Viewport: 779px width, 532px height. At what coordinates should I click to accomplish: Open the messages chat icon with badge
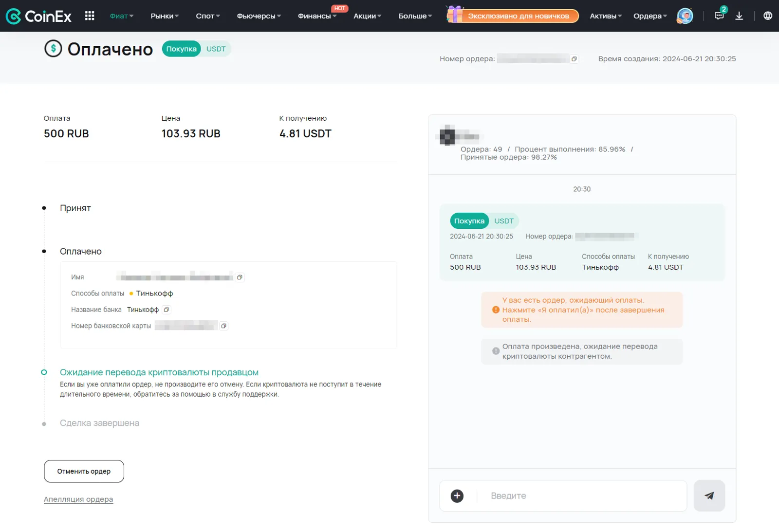coord(720,16)
